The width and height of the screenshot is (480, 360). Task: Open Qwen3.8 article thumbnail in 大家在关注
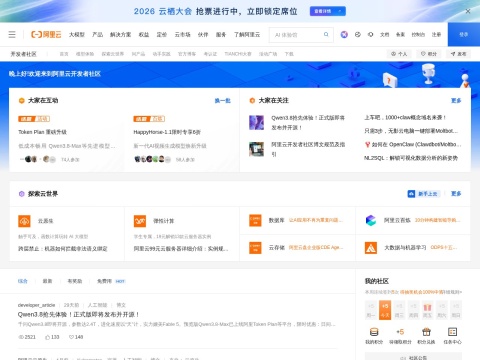pos(256,122)
